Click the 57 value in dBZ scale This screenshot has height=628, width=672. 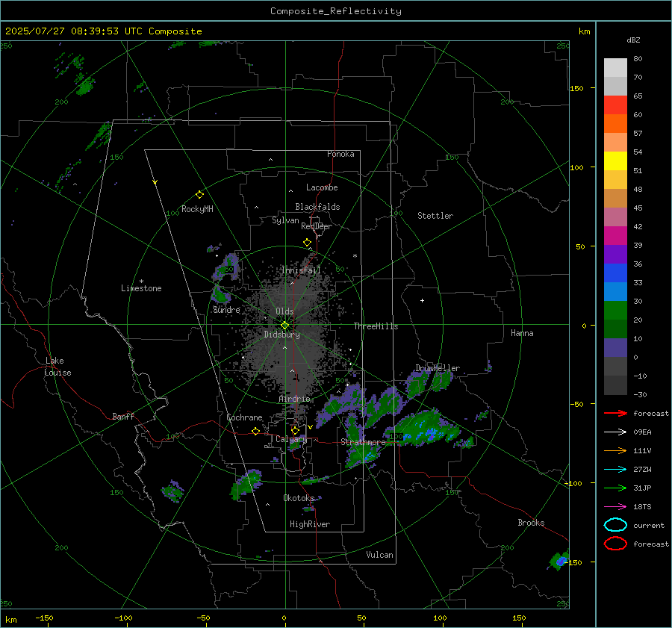[x=638, y=134]
